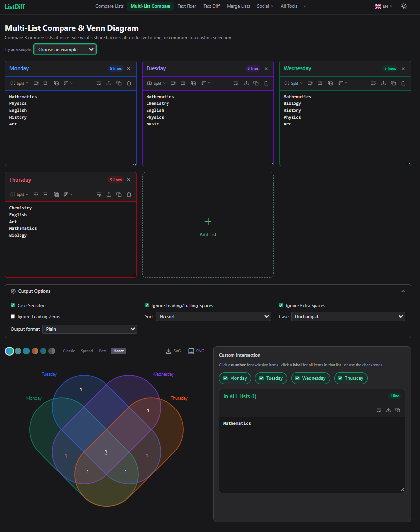Viewport: 420px width, 532px height.
Task: Deselect the Wednesday intersection checkbox
Action: point(297,378)
